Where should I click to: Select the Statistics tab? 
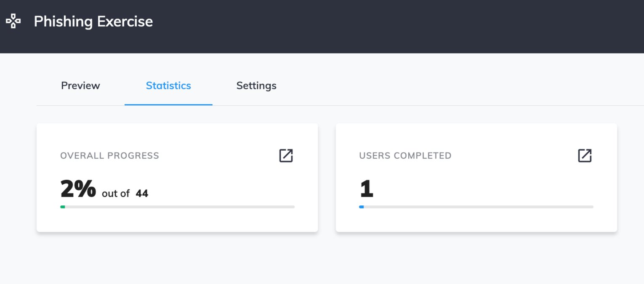pyautogui.click(x=168, y=85)
